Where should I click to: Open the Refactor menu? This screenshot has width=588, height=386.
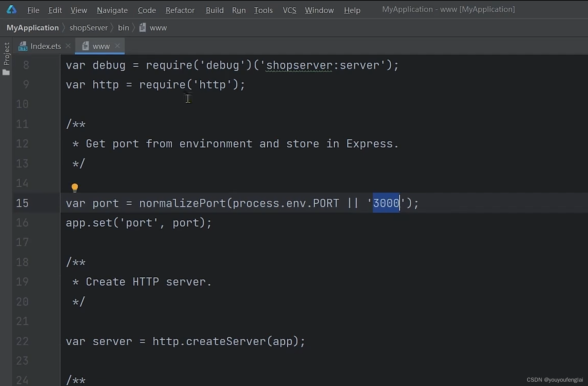pyautogui.click(x=180, y=10)
